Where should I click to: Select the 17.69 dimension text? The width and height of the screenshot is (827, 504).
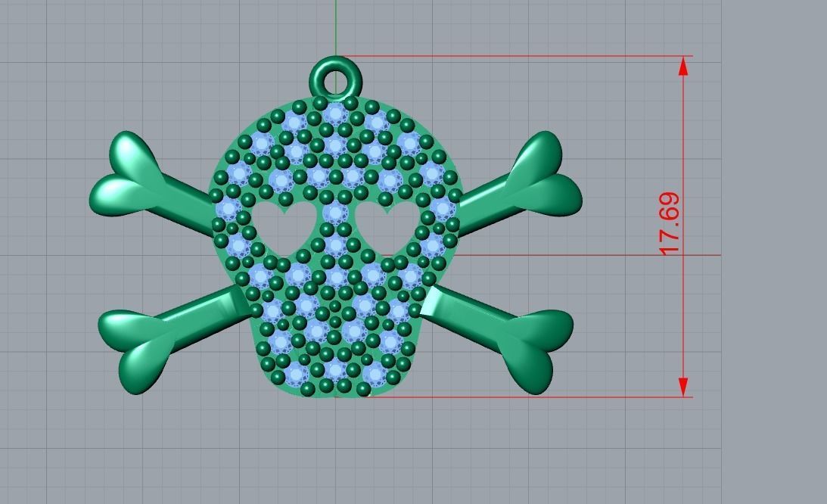670,224
